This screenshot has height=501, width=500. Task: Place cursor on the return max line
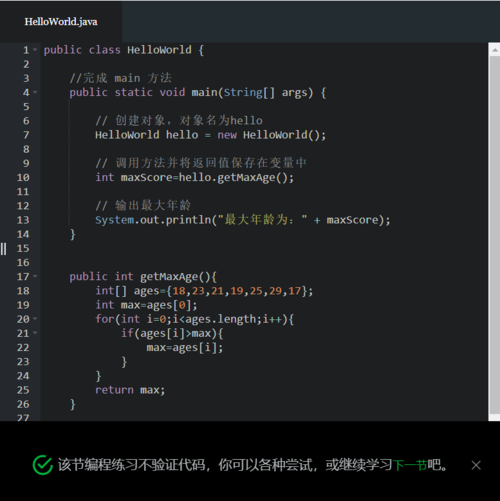click(130, 390)
